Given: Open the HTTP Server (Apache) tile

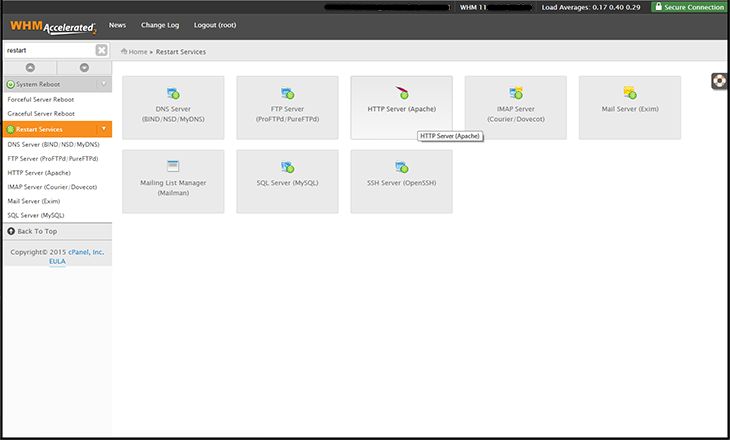Looking at the screenshot, I should (401, 108).
